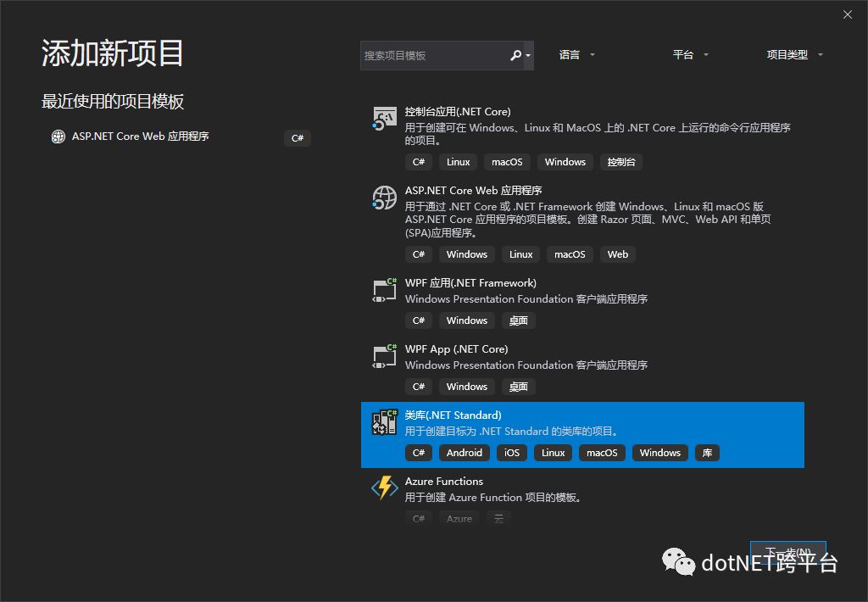Open recent template ASP.NET Core Web 应用程序
The height and width of the screenshot is (602, 868).
coord(140,137)
